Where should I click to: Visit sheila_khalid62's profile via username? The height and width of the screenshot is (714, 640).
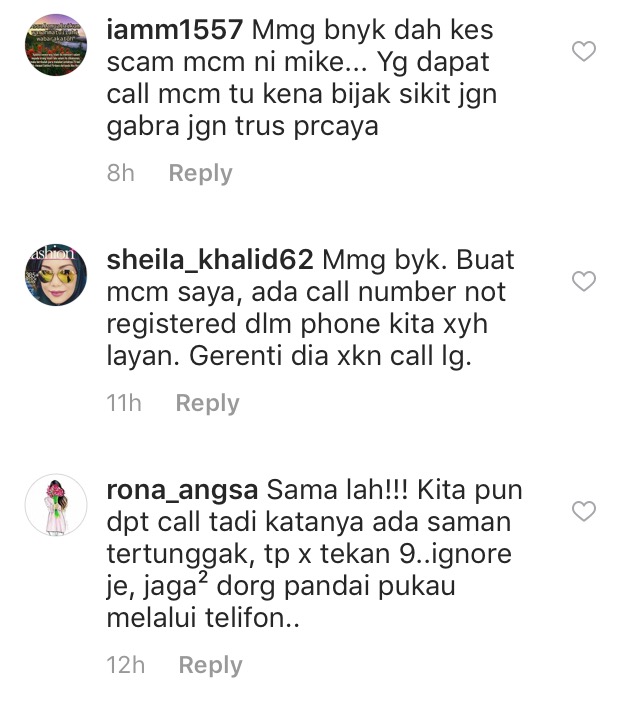(210, 260)
